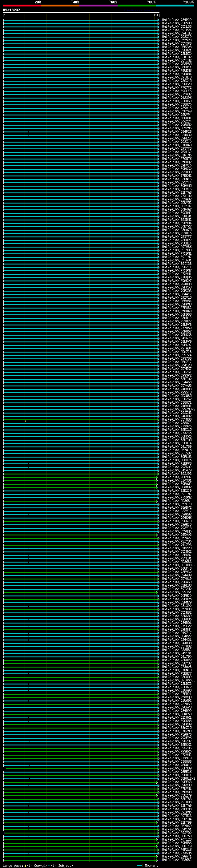This screenshot has width=197, height=868.
Task: Select the UniRef100_P53684 label
Action: coord(177,501)
